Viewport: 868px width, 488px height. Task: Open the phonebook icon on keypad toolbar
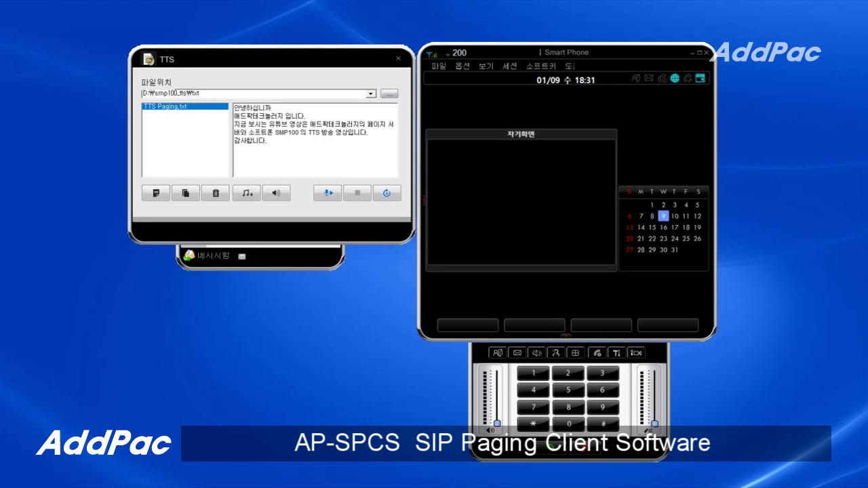pos(498,352)
